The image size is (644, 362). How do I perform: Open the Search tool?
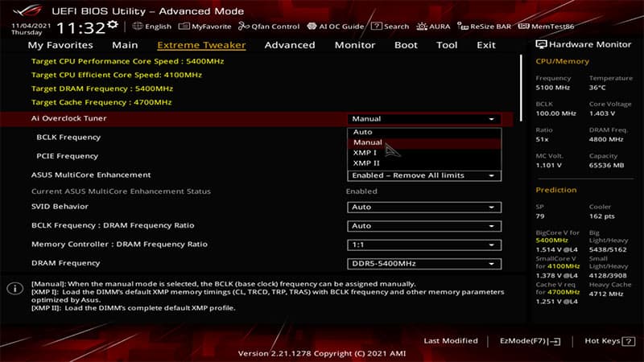[x=390, y=27]
